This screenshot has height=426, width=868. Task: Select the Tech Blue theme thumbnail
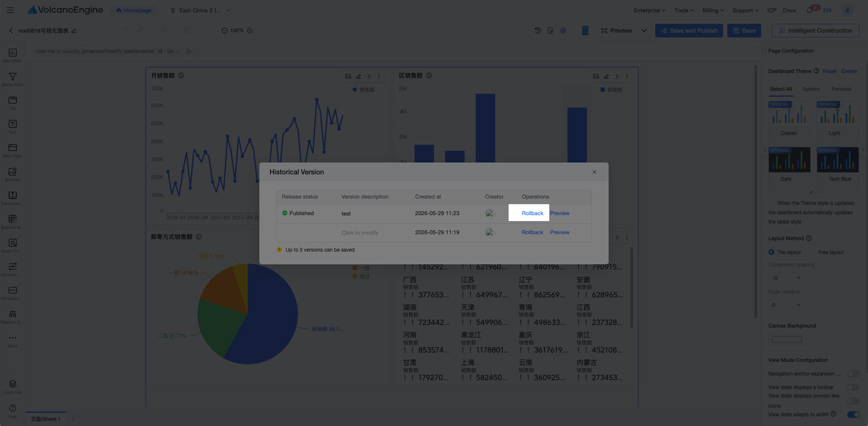click(837, 160)
